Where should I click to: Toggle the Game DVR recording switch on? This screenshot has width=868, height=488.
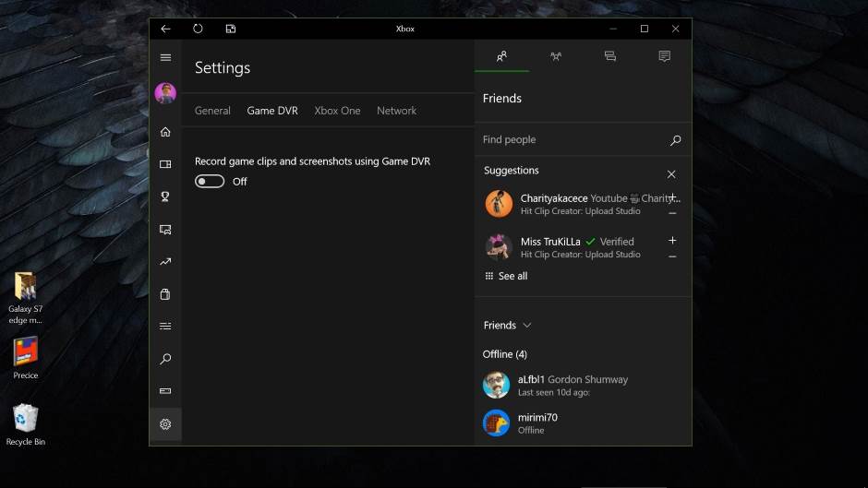click(210, 182)
